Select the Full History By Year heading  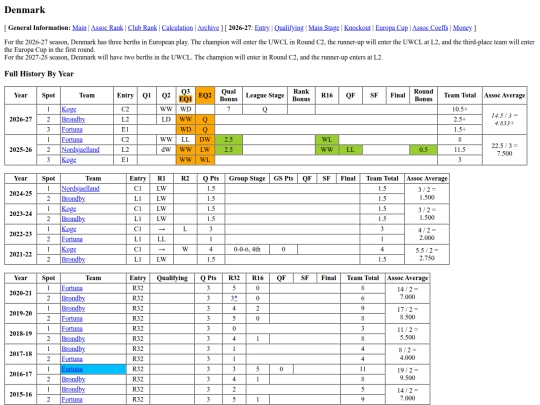click(x=39, y=74)
